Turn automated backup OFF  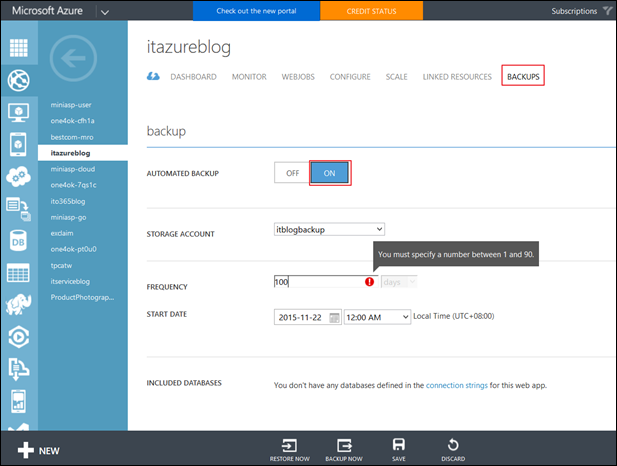point(292,172)
